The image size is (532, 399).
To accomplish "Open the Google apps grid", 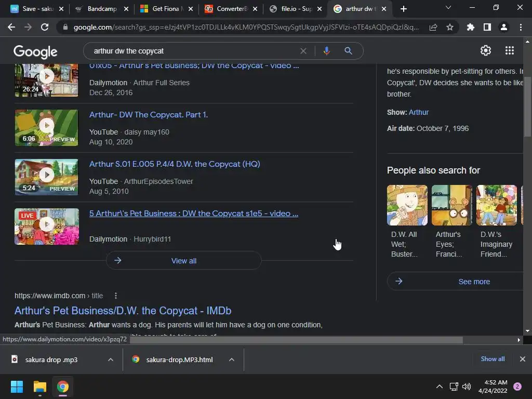I will [509, 50].
